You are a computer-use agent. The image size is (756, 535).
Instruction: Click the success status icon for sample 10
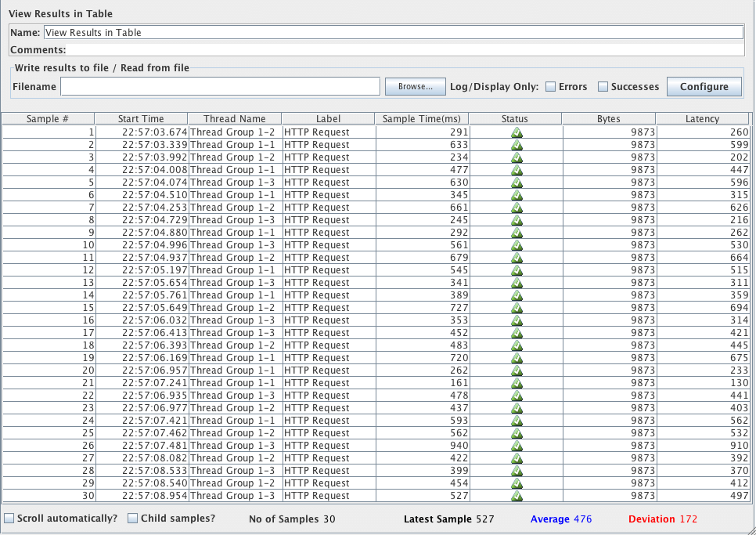pos(517,245)
